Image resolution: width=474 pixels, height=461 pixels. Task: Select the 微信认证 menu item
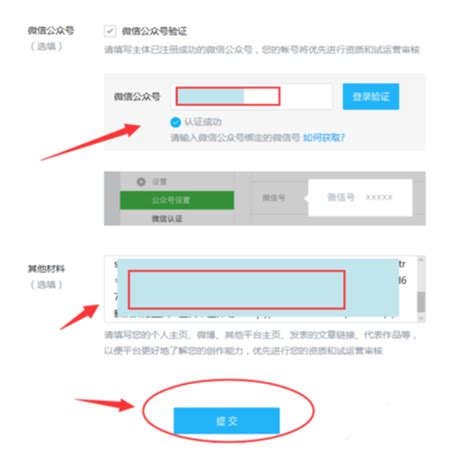click(x=167, y=219)
